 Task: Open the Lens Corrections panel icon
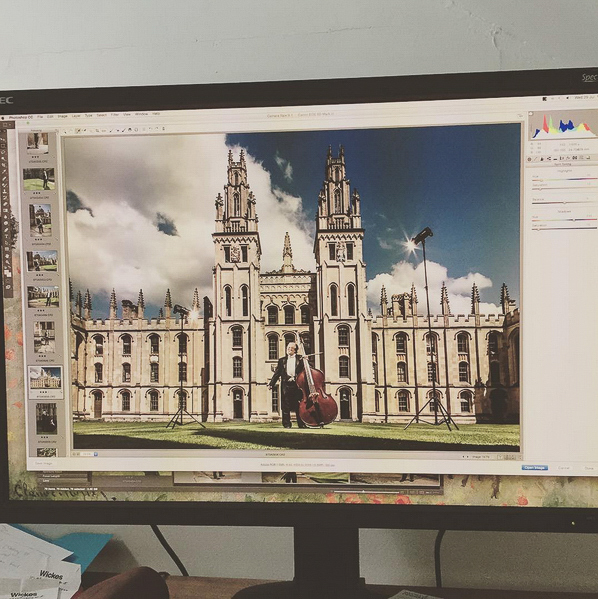(x=562, y=158)
